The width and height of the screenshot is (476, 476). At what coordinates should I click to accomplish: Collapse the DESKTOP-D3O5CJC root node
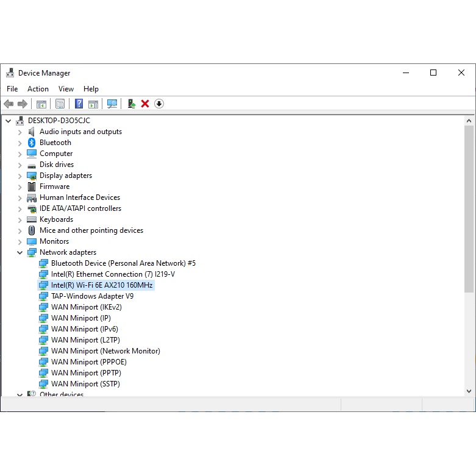(x=8, y=121)
